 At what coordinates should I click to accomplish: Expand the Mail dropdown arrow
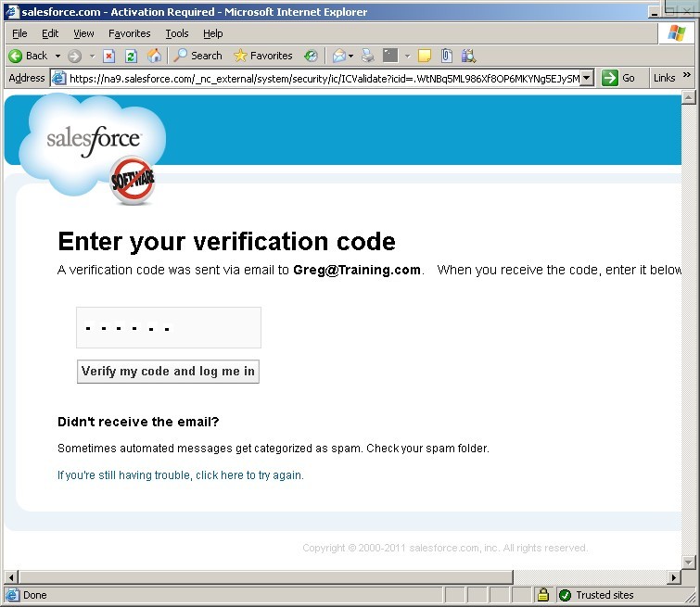point(350,56)
